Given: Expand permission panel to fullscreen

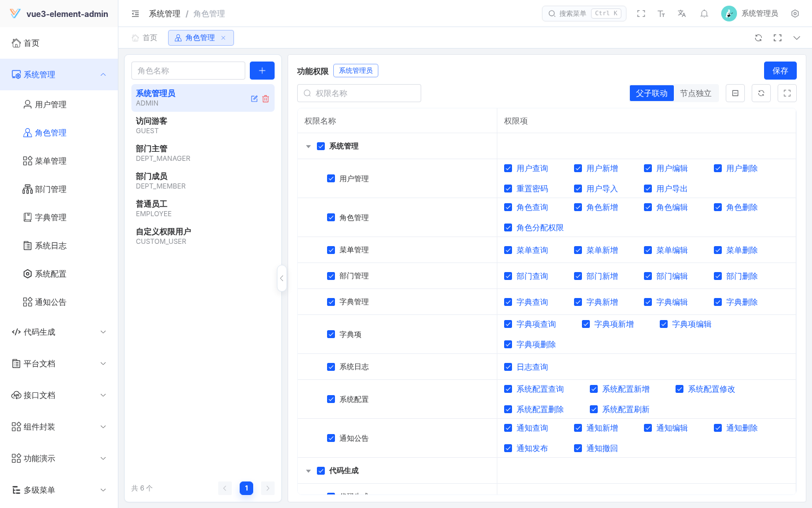Looking at the screenshot, I should pyautogui.click(x=787, y=93).
